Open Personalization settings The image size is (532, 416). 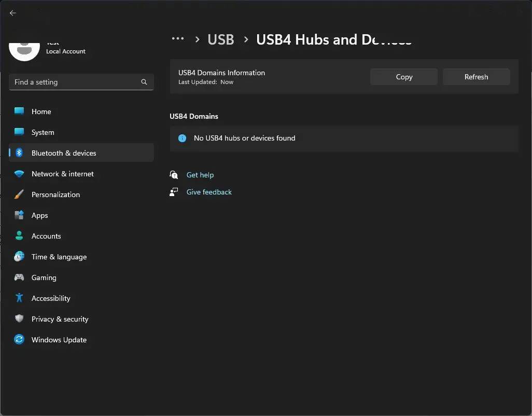coord(81,195)
